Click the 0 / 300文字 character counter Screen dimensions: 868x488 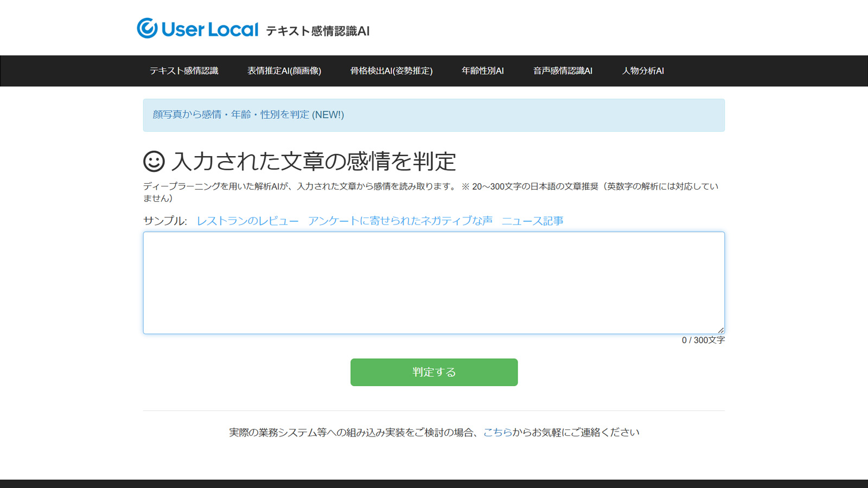(x=703, y=340)
